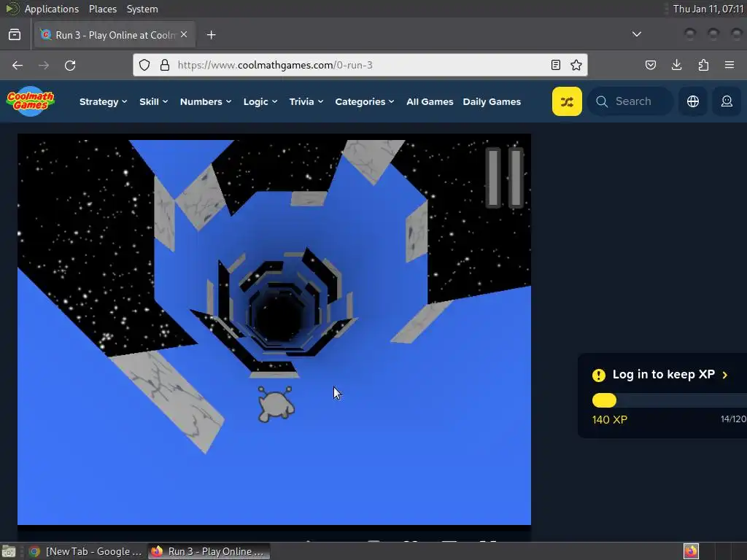Open the user account profile icon
This screenshot has width=747, height=560.
pyautogui.click(x=727, y=101)
